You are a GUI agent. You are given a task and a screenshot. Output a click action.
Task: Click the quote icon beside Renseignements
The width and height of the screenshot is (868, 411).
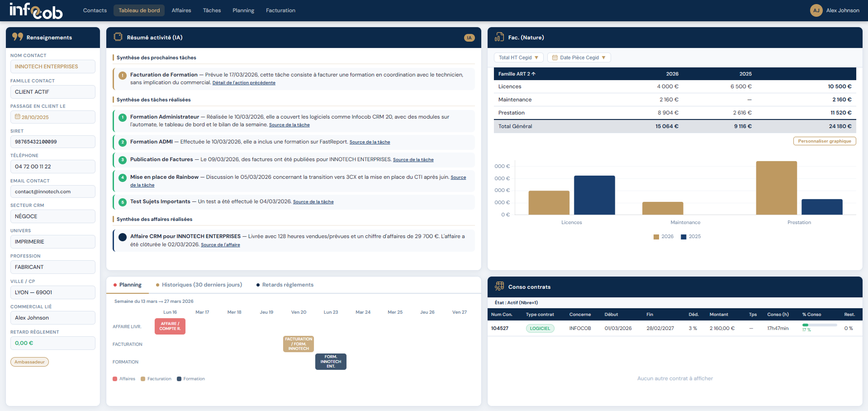(18, 37)
